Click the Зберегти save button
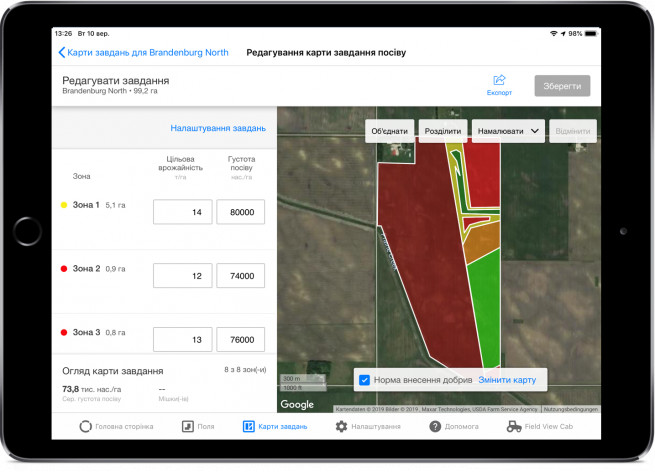This screenshot has width=655, height=472. 562,86
